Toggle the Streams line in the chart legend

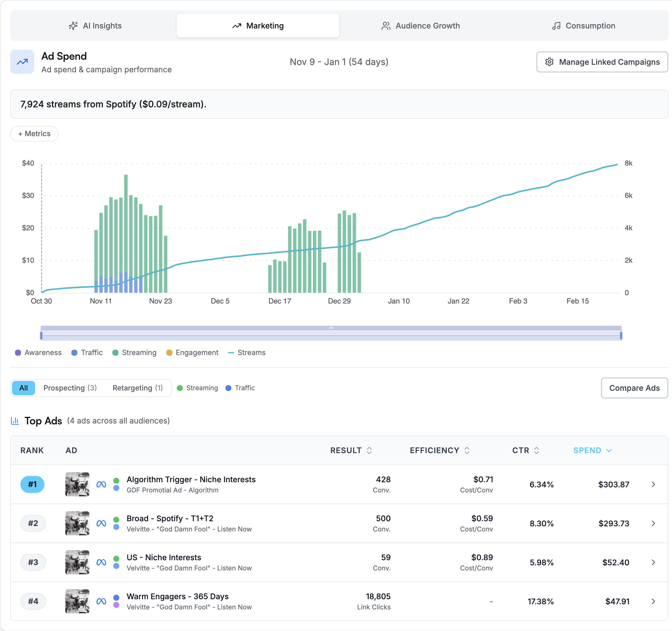tap(247, 352)
